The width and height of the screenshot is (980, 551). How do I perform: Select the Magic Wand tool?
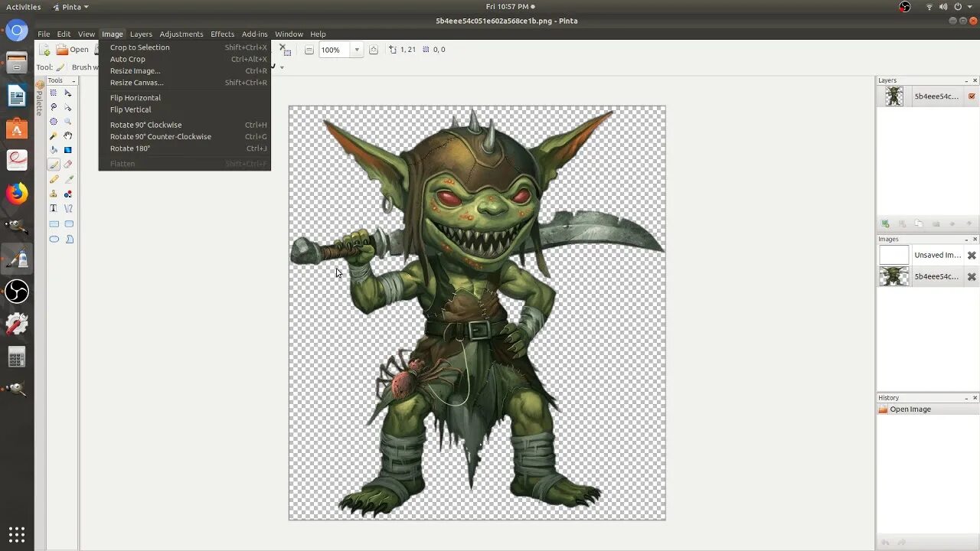click(54, 135)
